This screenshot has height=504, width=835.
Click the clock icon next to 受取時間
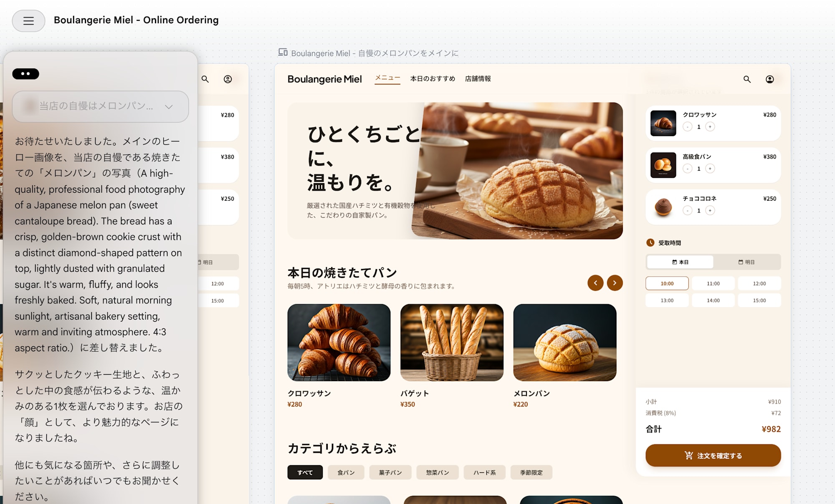point(650,242)
